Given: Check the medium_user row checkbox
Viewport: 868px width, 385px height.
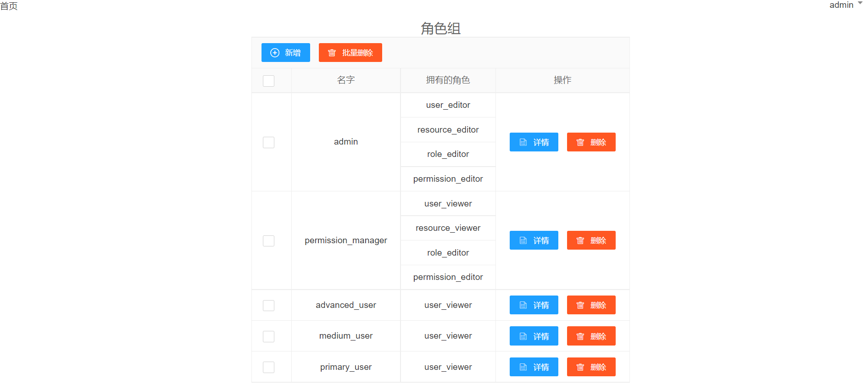Looking at the screenshot, I should [268, 336].
